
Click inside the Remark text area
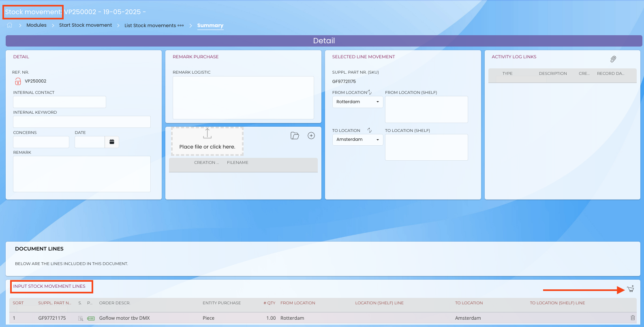pyautogui.click(x=82, y=174)
